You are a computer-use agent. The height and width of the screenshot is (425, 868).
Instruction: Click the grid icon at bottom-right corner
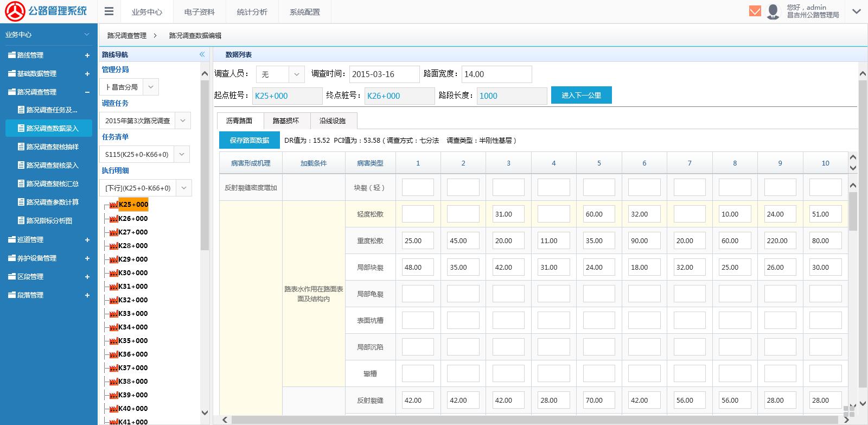(849, 412)
